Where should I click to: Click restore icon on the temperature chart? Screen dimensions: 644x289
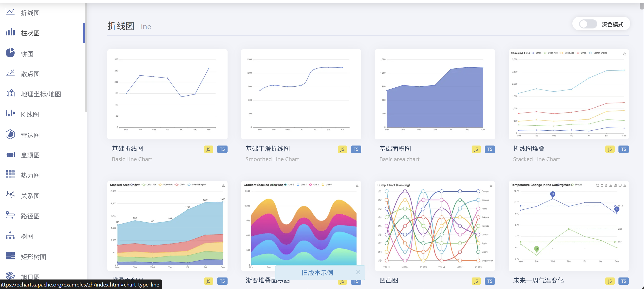[620, 186]
